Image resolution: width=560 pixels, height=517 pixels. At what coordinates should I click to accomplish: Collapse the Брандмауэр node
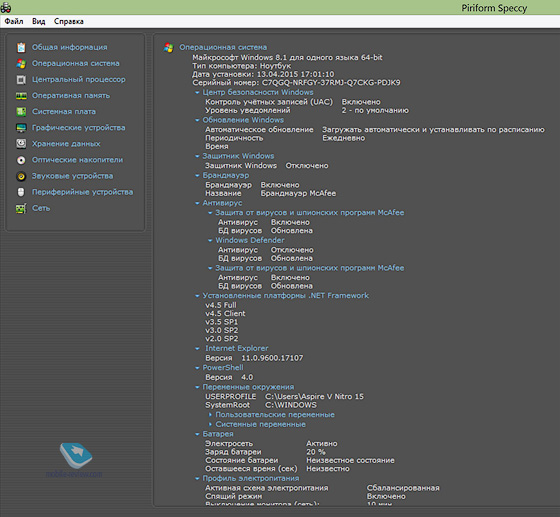tap(197, 175)
